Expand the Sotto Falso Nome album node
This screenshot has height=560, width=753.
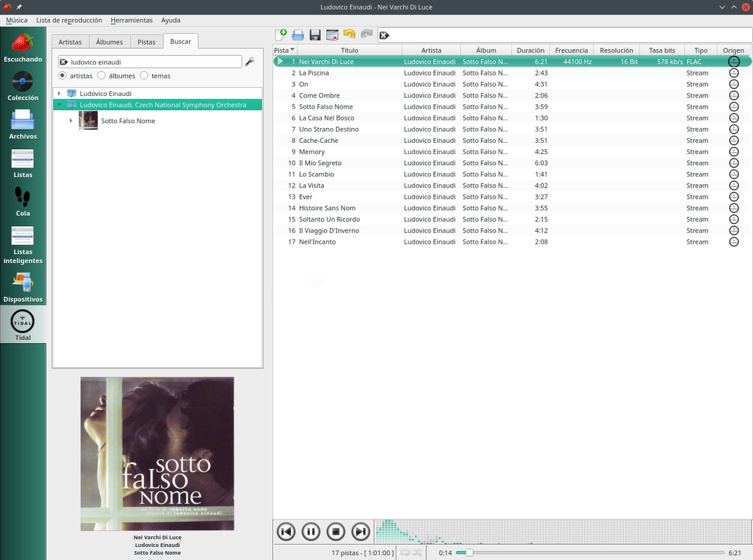point(71,121)
